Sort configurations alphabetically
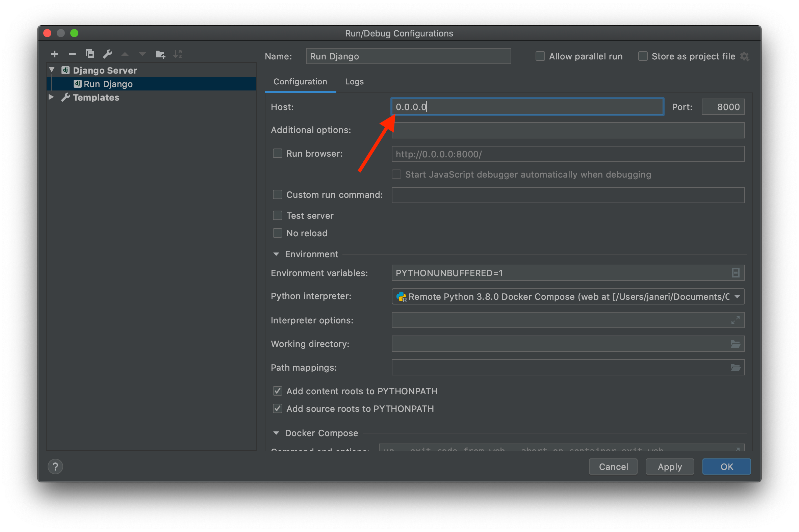The height and width of the screenshot is (532, 799). tap(178, 54)
